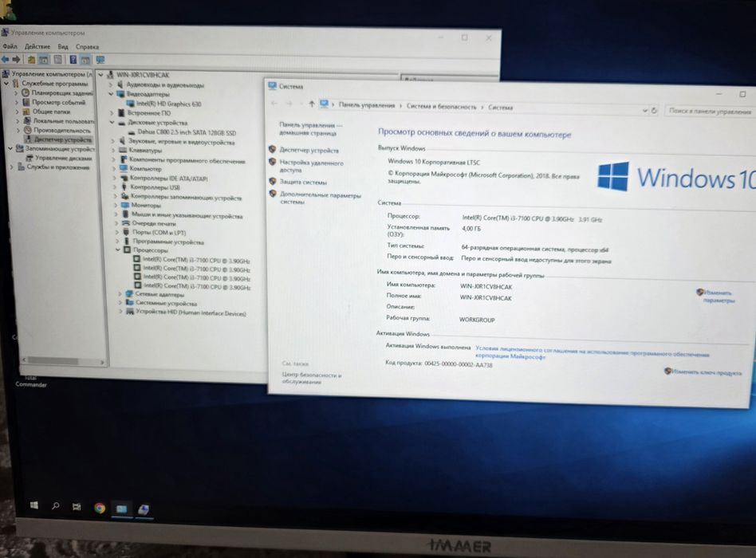Click the help icon in Computer Management toolbar
Screen dimensions: 756x558
pyautogui.click(x=73, y=60)
